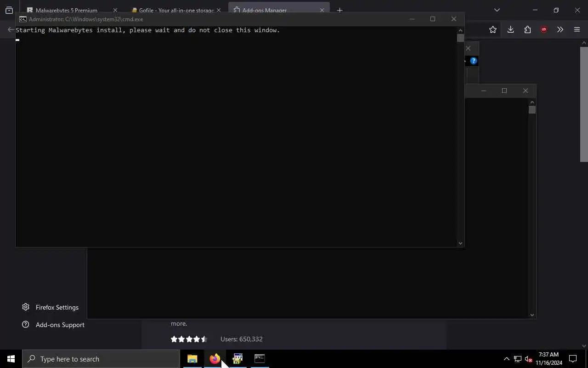The height and width of the screenshot is (368, 588).
Task: Click the second console scrollbar down arrow
Action: 532,315
